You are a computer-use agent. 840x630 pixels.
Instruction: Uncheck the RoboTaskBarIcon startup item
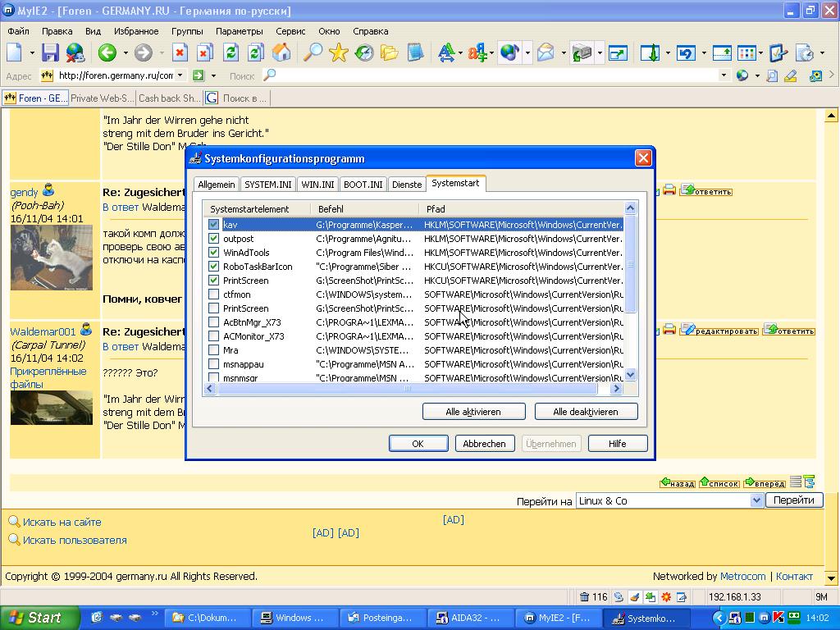(214, 267)
